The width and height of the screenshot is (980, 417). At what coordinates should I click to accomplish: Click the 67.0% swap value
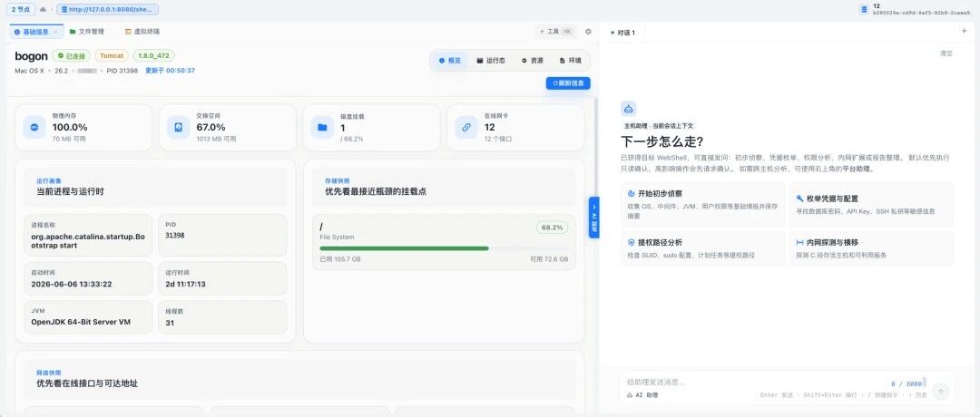(211, 127)
